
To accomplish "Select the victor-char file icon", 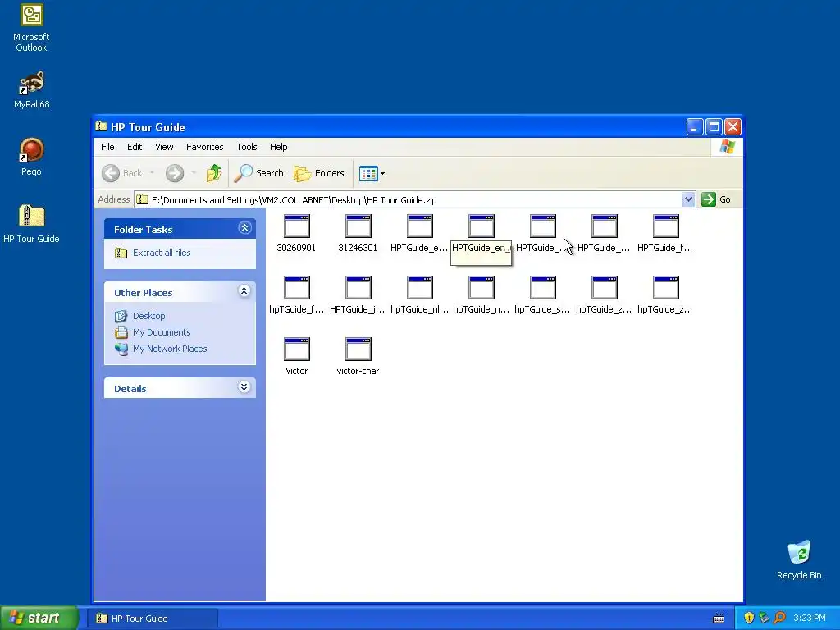I will 358,349.
